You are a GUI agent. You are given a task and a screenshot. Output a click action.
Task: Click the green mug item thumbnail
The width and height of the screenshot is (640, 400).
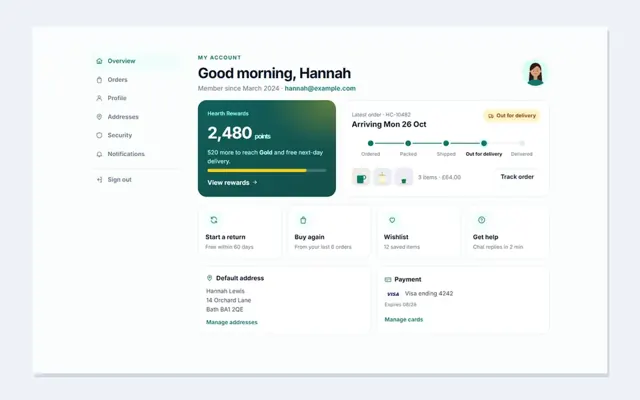click(361, 177)
